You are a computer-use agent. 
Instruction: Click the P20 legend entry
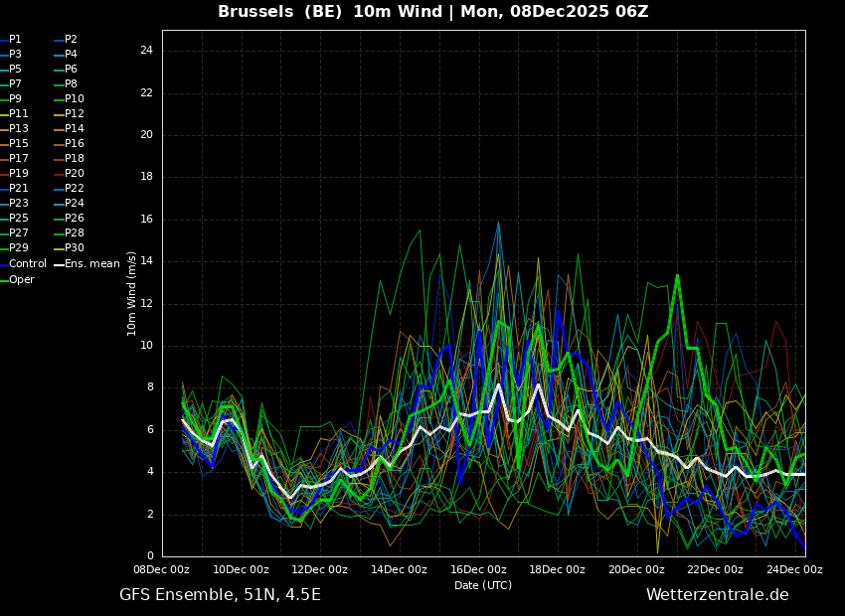[x=69, y=174]
